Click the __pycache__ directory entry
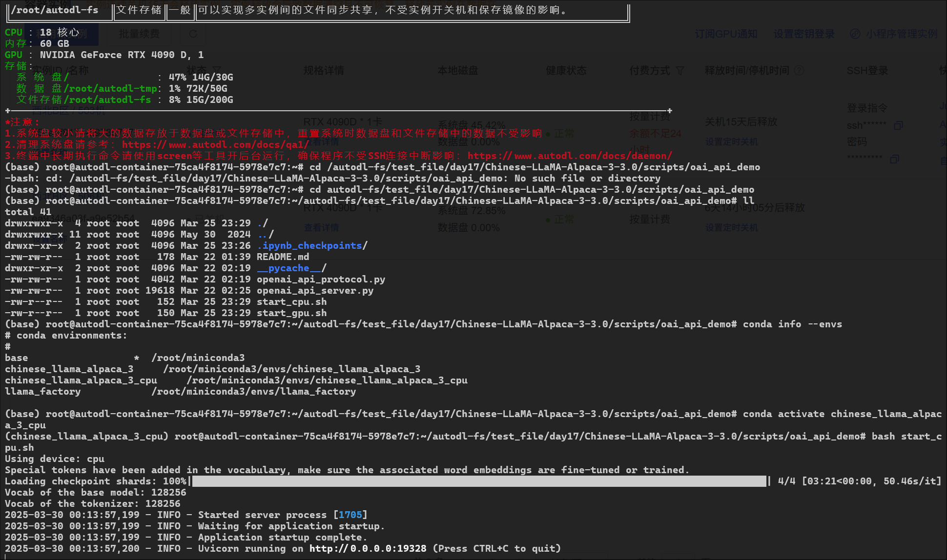Screen dimensions: 947x560 [x=289, y=268]
